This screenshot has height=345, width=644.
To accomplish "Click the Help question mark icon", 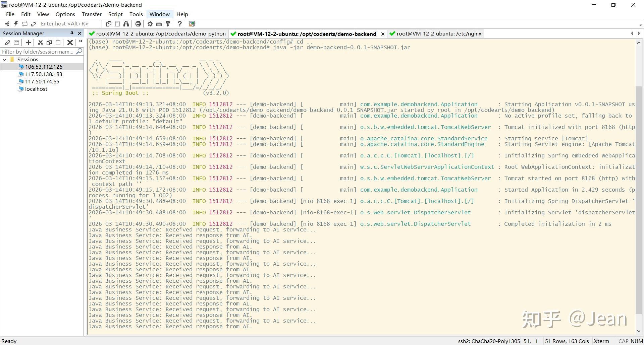I will (180, 24).
